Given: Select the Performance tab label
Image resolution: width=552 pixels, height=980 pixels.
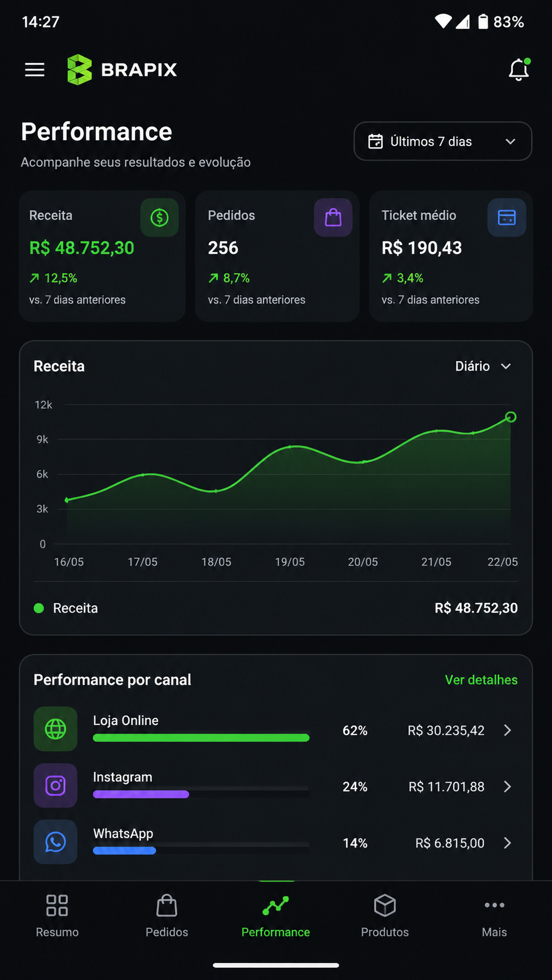Looking at the screenshot, I should click(276, 932).
